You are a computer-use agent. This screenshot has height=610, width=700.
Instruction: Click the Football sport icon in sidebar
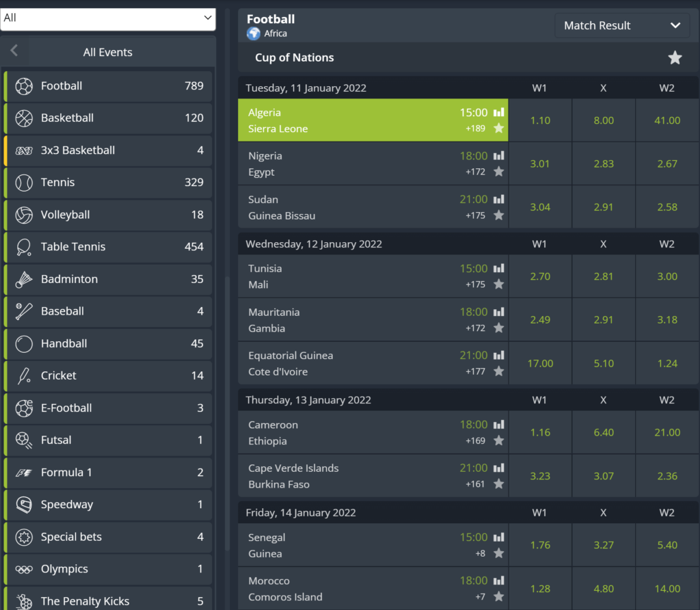coord(24,86)
